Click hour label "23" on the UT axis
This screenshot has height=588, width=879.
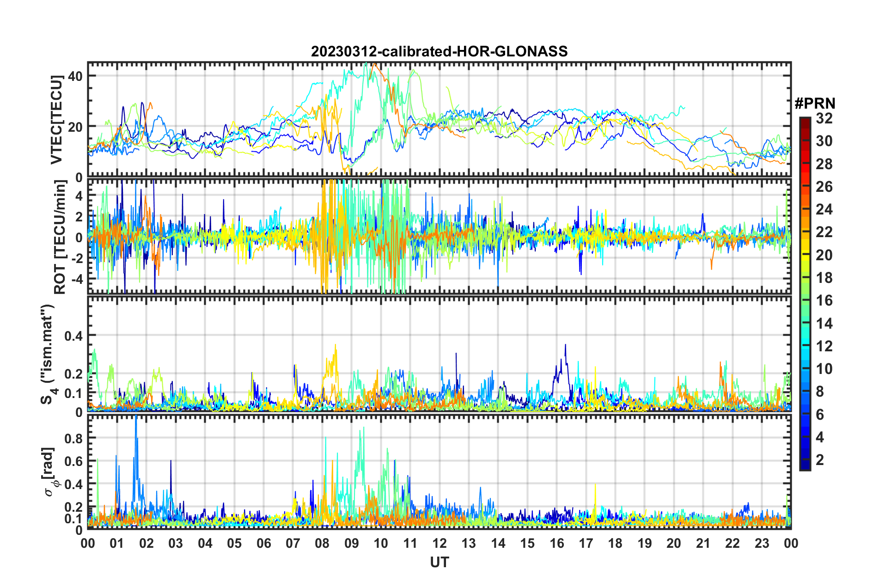click(762, 543)
